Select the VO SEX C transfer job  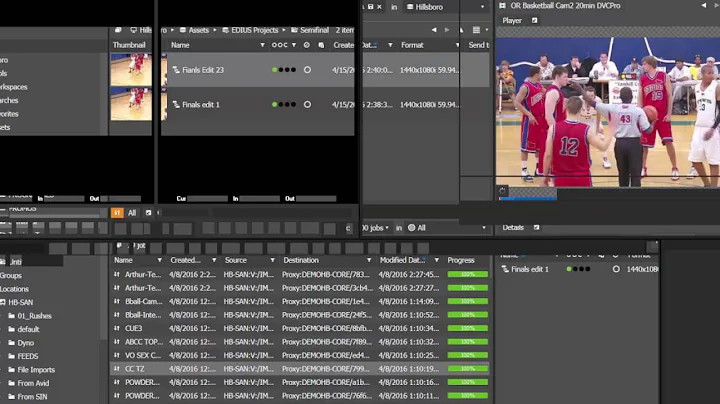(299, 355)
